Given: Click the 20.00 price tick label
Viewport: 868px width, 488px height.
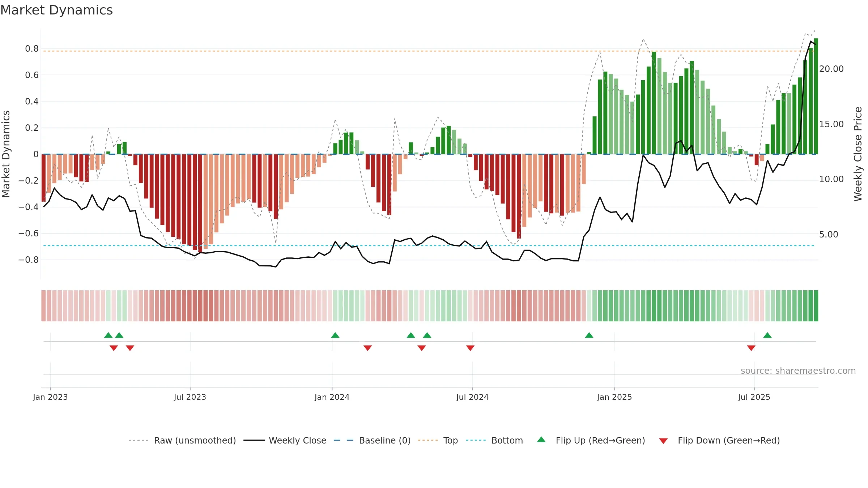Looking at the screenshot, I should [x=831, y=69].
